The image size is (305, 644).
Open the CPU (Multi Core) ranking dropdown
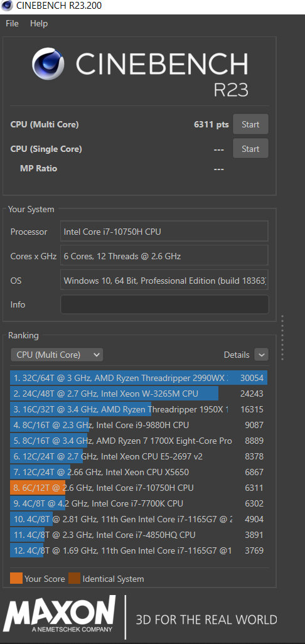click(56, 355)
